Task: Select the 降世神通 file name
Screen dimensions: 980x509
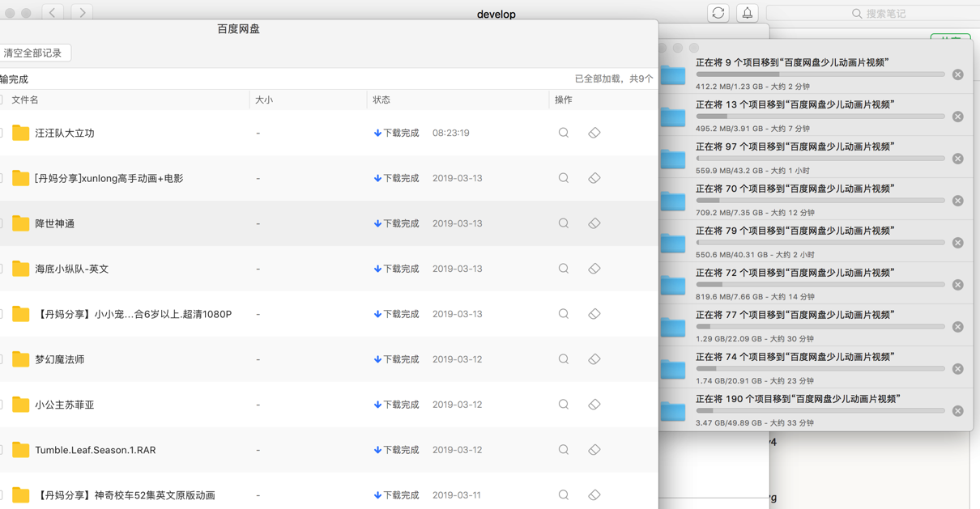Action: (x=54, y=223)
